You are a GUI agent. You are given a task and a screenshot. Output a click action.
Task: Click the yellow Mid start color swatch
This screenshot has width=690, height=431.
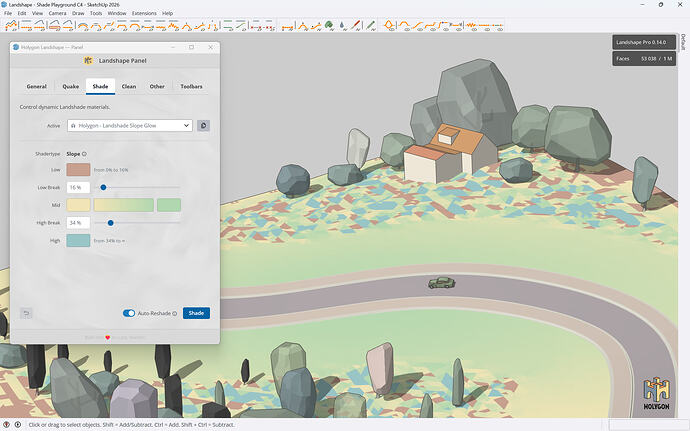click(x=78, y=205)
